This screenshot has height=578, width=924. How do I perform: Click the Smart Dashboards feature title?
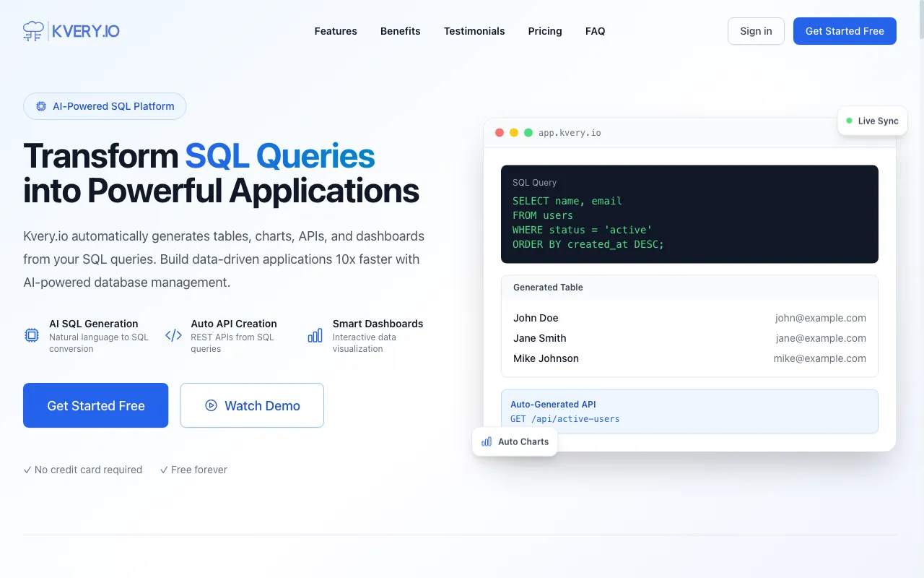[x=378, y=324]
